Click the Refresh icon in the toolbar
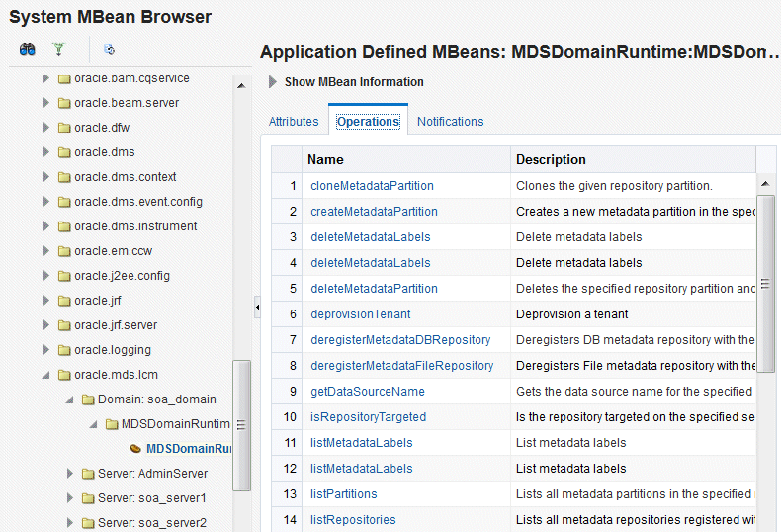The height and width of the screenshot is (532, 781). 109,49
